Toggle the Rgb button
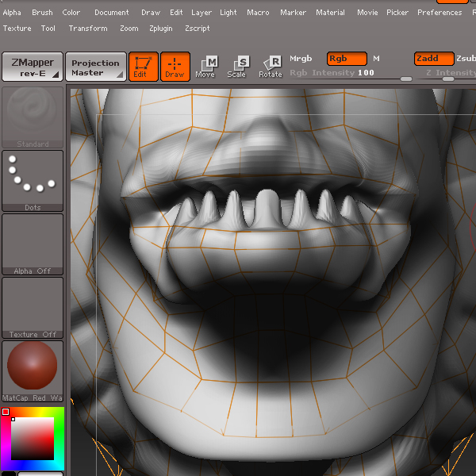This screenshot has width=476, height=476. point(347,59)
